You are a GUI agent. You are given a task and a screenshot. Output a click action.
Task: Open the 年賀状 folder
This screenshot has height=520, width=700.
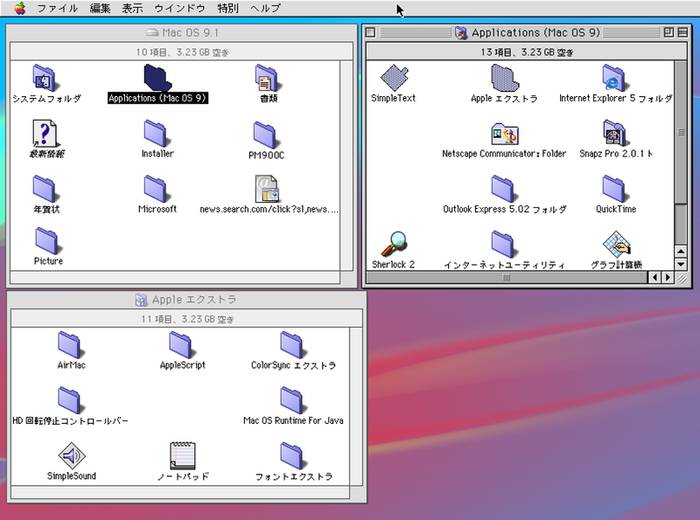(44, 189)
